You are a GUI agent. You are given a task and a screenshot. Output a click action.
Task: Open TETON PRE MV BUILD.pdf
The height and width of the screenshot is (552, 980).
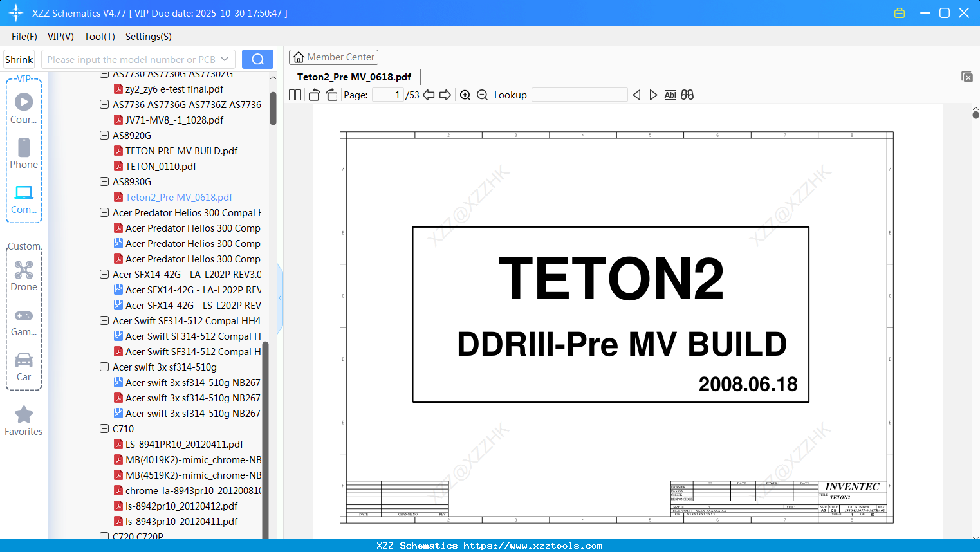coord(181,151)
